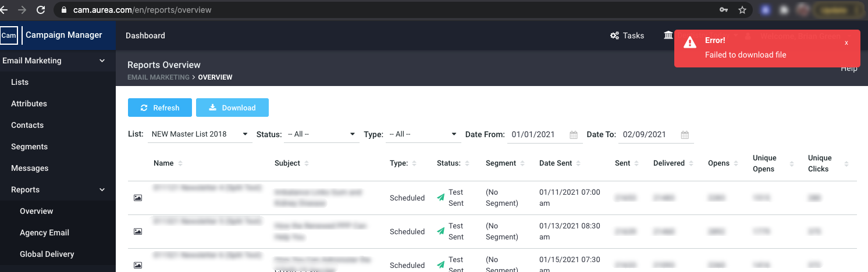
Task: Open the Date To calendar icon
Action: pos(685,135)
